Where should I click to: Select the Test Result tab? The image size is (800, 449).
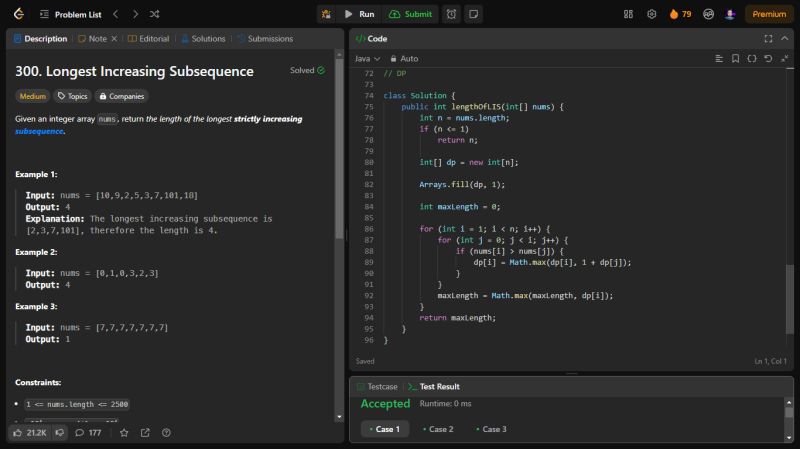point(434,387)
